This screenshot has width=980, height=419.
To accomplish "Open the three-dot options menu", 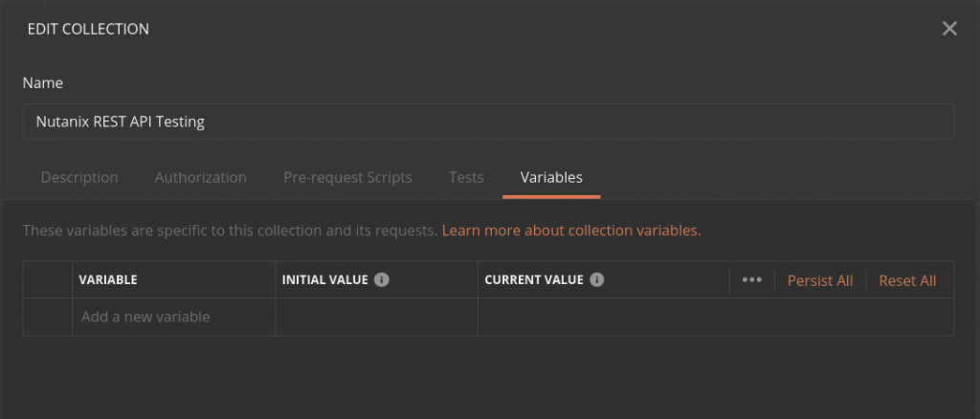I will point(752,280).
